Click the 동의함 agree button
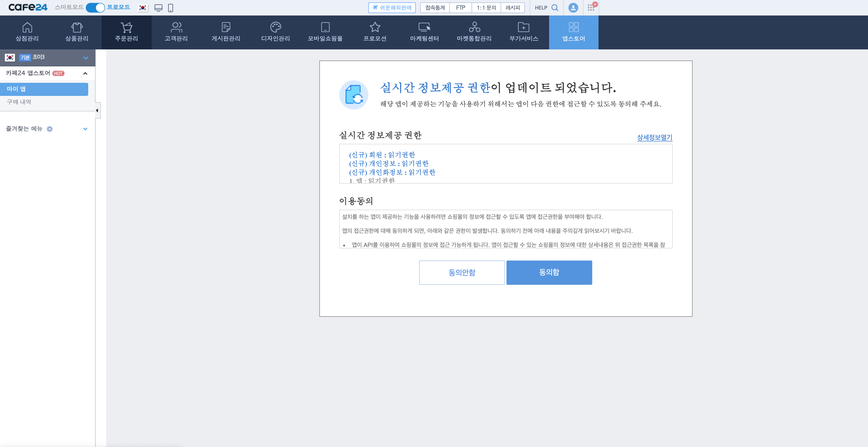This screenshot has height=447, width=868. point(549,273)
